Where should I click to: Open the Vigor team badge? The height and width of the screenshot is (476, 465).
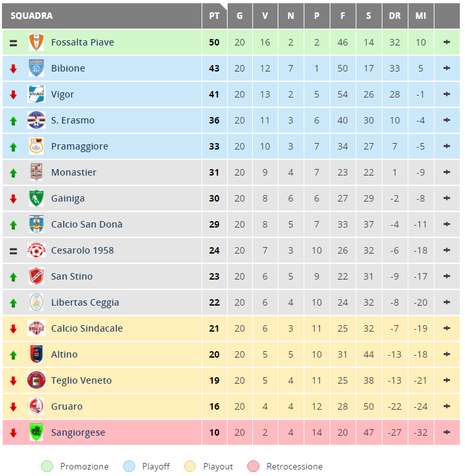click(36, 94)
